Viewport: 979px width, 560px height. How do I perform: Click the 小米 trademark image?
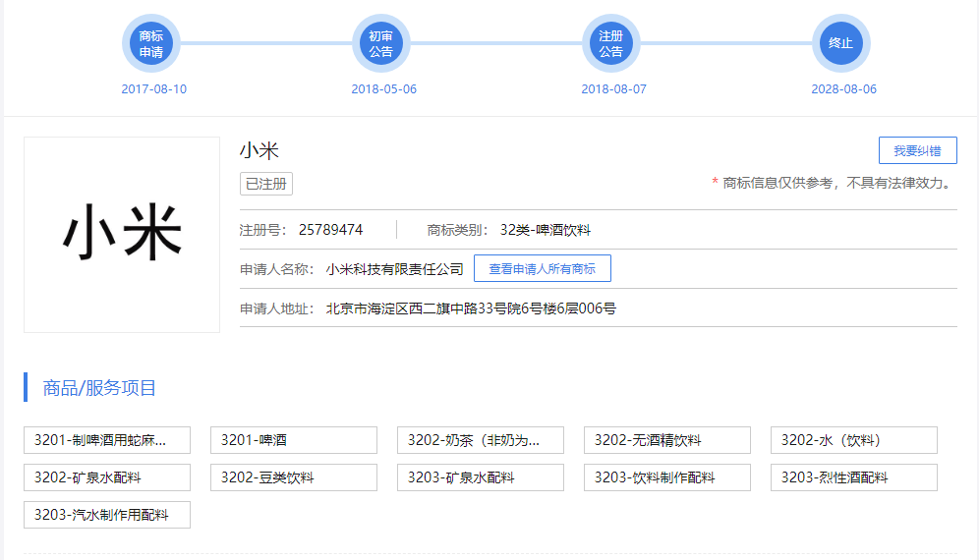(x=122, y=235)
